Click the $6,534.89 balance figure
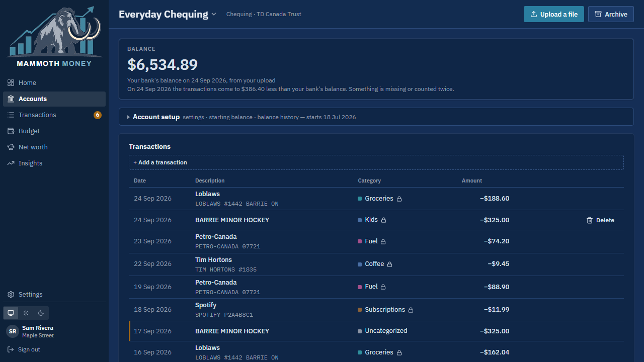Viewport: 644px width, 362px height. pos(163,64)
